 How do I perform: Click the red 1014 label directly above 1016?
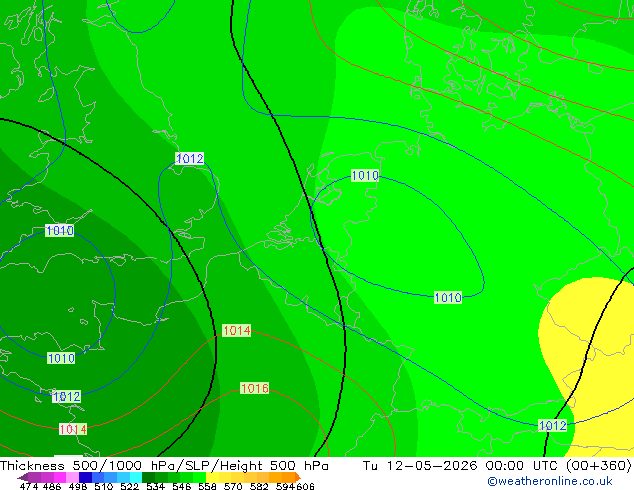coord(237,331)
